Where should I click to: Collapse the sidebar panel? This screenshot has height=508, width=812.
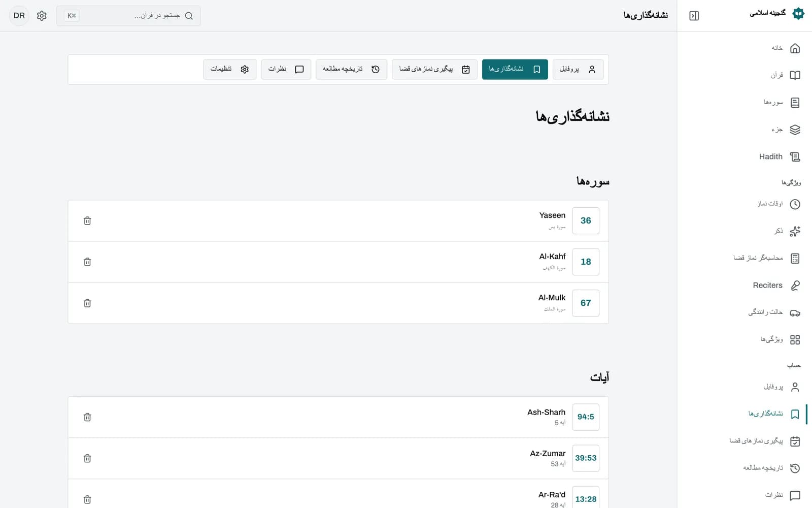coord(694,16)
